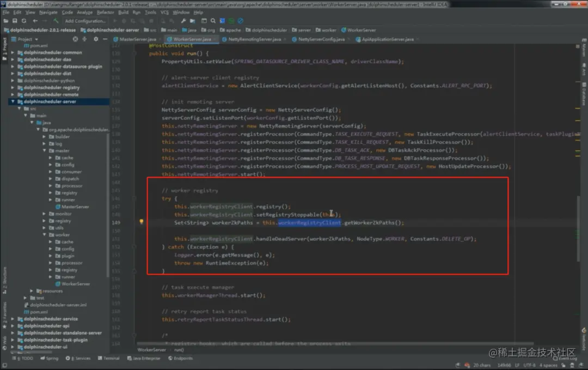Expand the dolphinscheduler-dao module

pyautogui.click(x=13, y=59)
